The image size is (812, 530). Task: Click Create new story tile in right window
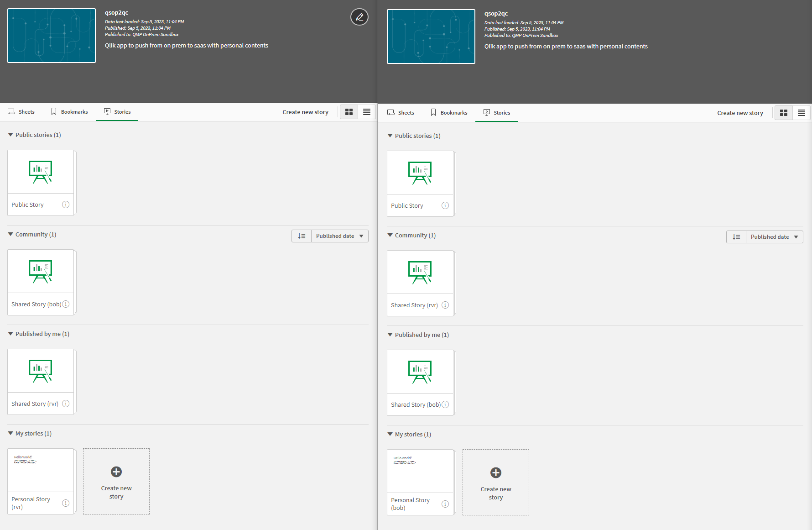point(496,482)
